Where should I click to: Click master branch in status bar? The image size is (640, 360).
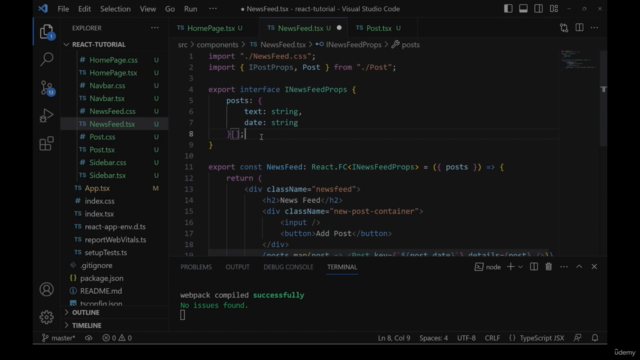[x=58, y=338]
